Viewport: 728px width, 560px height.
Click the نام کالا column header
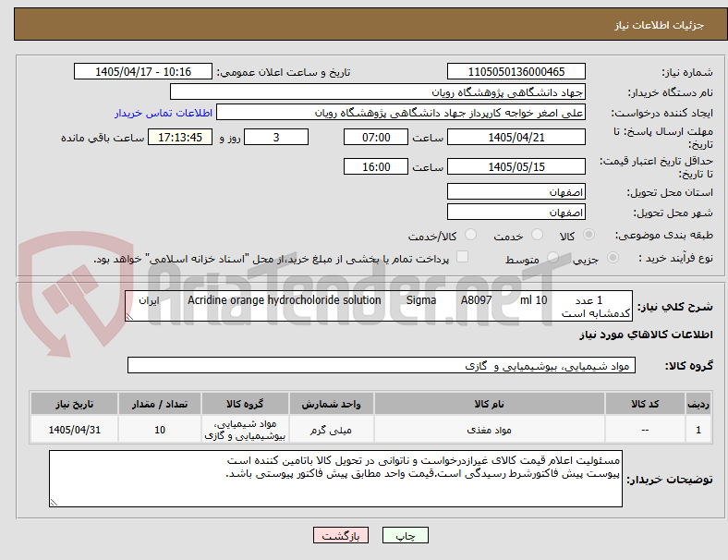click(490, 404)
